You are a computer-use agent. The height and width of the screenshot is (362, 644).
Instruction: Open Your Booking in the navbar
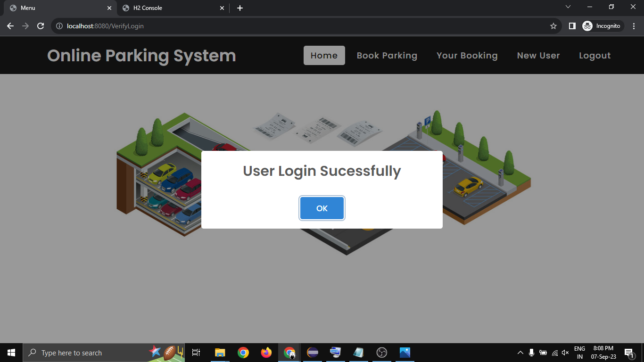467,56
